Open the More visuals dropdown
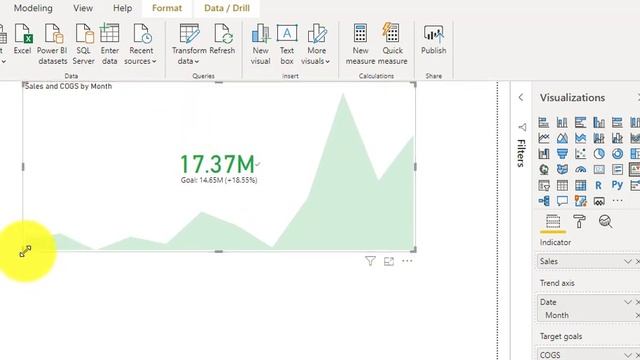640x360 pixels. pyautogui.click(x=316, y=44)
